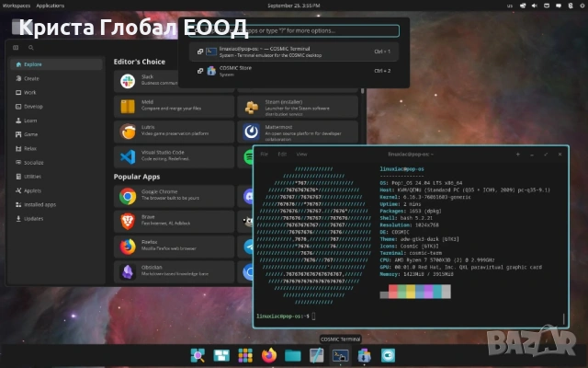Image resolution: width=588 pixels, height=368 pixels.
Task: Open the Bluetooth tray icon
Action: click(x=571, y=6)
